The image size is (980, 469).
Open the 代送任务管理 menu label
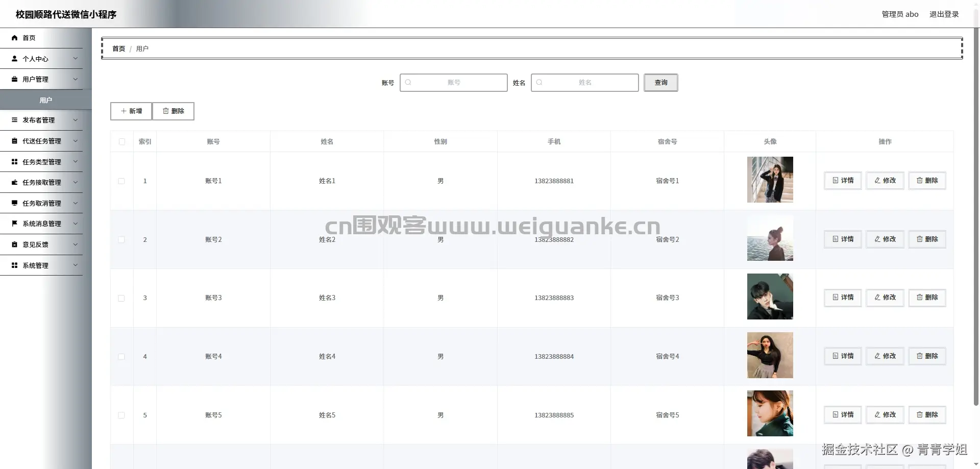coord(42,141)
